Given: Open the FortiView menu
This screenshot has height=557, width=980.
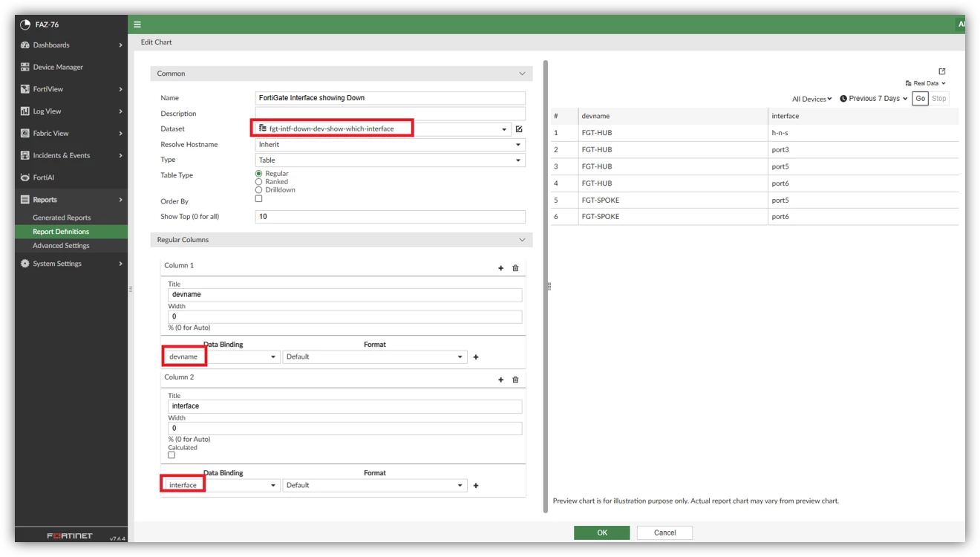Looking at the screenshot, I should pos(71,89).
